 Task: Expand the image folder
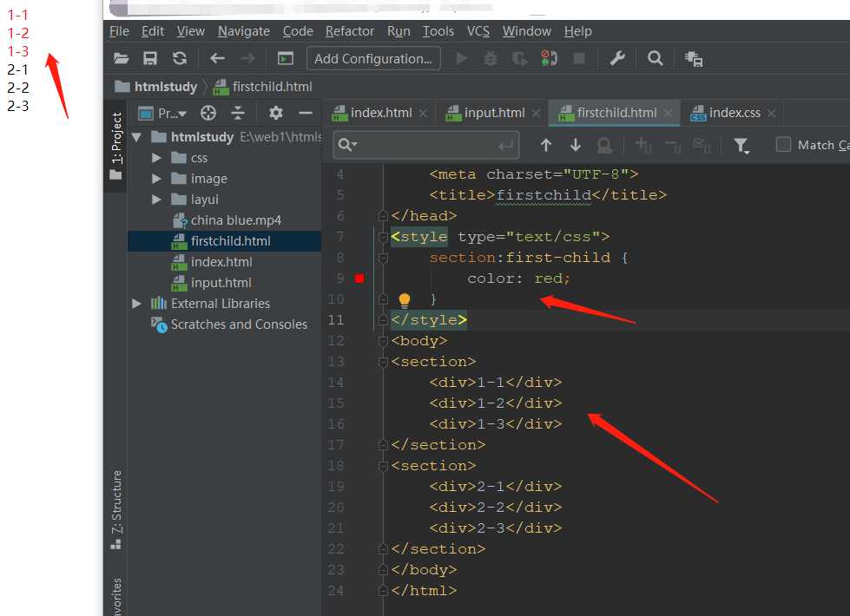(156, 178)
